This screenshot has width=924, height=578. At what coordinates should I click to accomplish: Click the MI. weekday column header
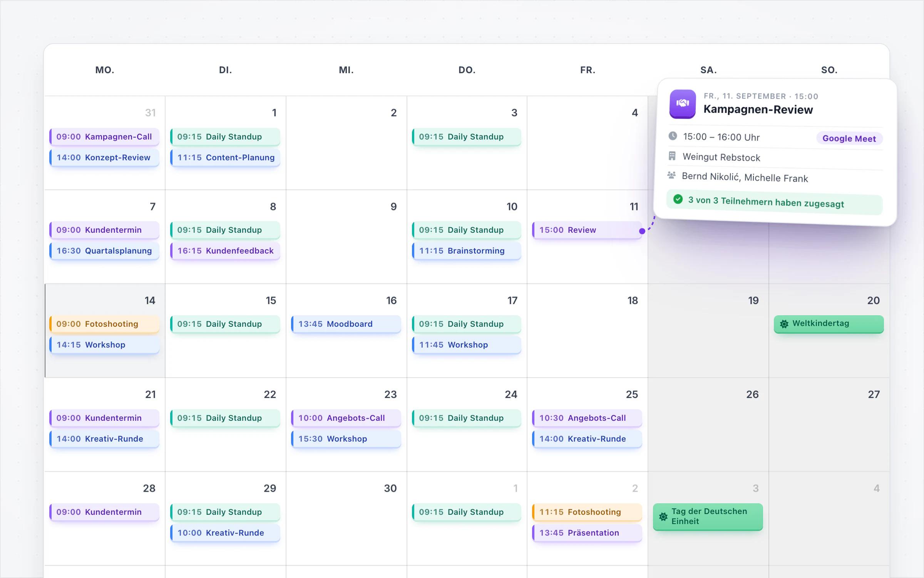pyautogui.click(x=346, y=70)
